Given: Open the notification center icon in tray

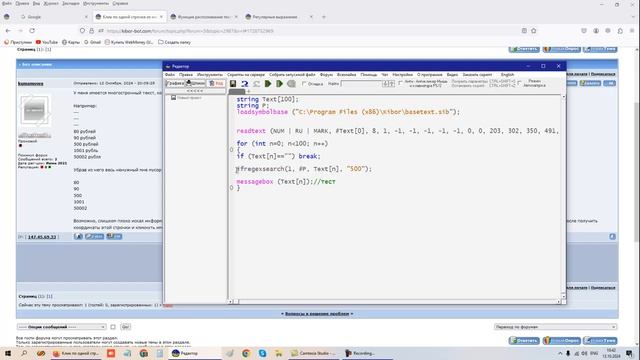Looking at the screenshot, I should (629, 353).
